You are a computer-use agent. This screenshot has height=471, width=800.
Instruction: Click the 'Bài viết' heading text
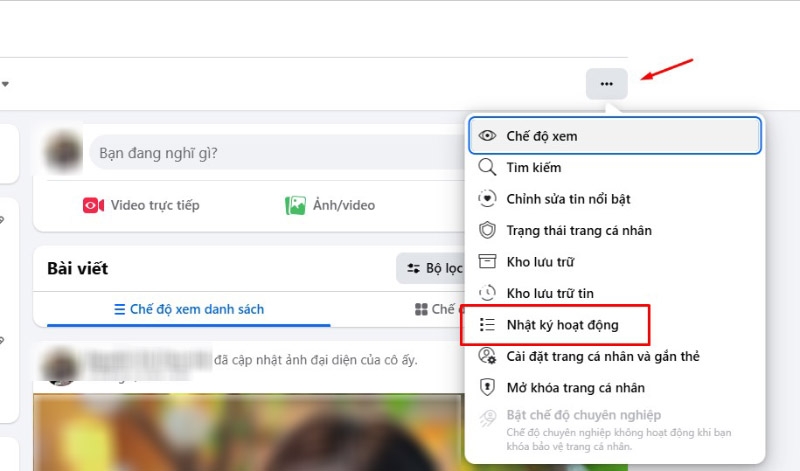[78, 268]
